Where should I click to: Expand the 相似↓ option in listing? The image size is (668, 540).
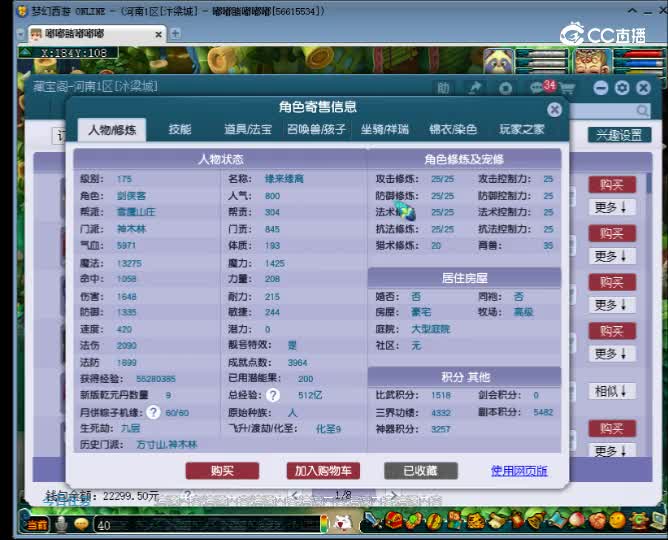(612, 391)
